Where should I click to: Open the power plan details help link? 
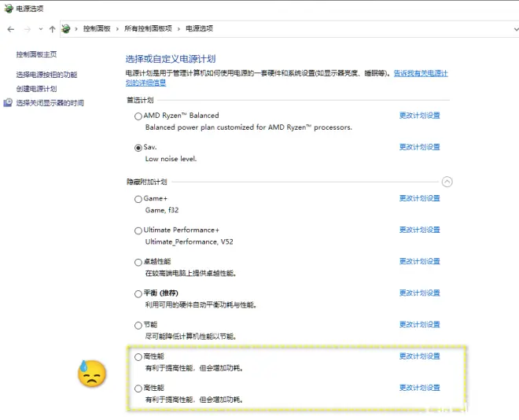coord(421,73)
